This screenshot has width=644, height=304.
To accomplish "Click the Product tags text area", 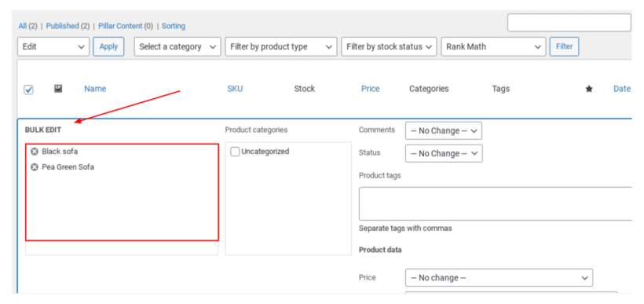I will (495, 203).
